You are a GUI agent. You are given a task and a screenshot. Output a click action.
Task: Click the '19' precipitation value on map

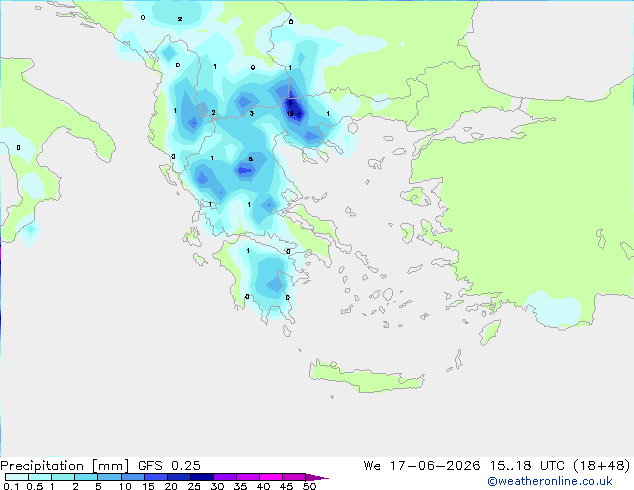point(290,114)
